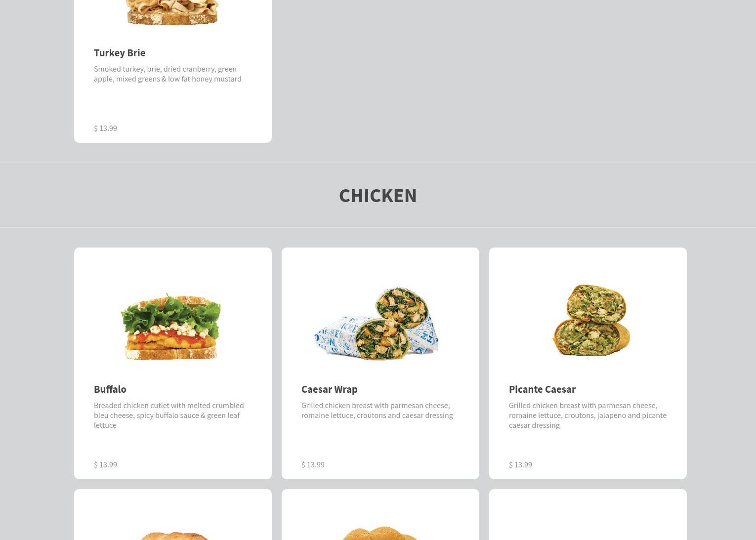
Task: Click the Turkey Brie $13.99 price
Action: pos(105,128)
